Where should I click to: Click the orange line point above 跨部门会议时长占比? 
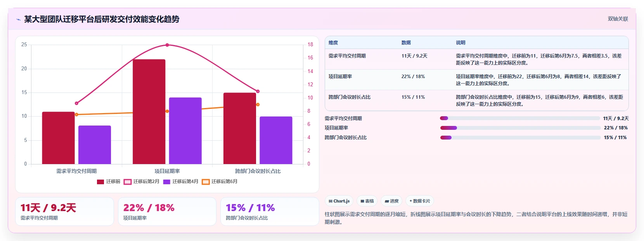[x=258, y=105]
